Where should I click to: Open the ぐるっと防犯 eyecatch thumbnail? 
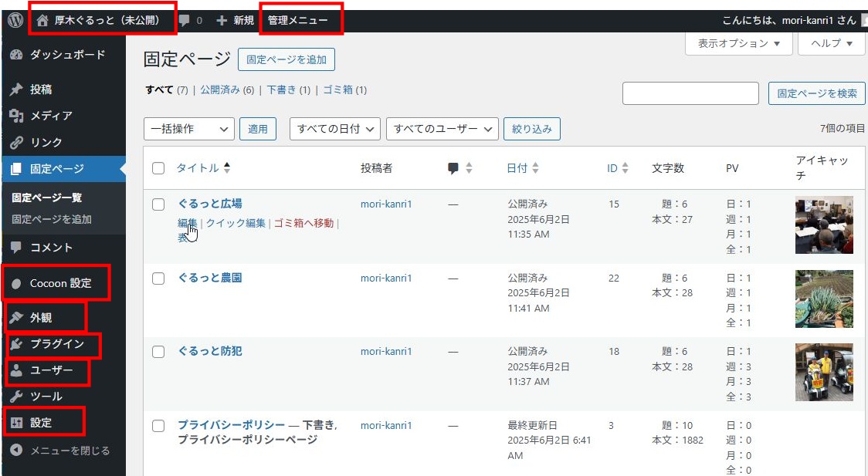click(x=824, y=372)
